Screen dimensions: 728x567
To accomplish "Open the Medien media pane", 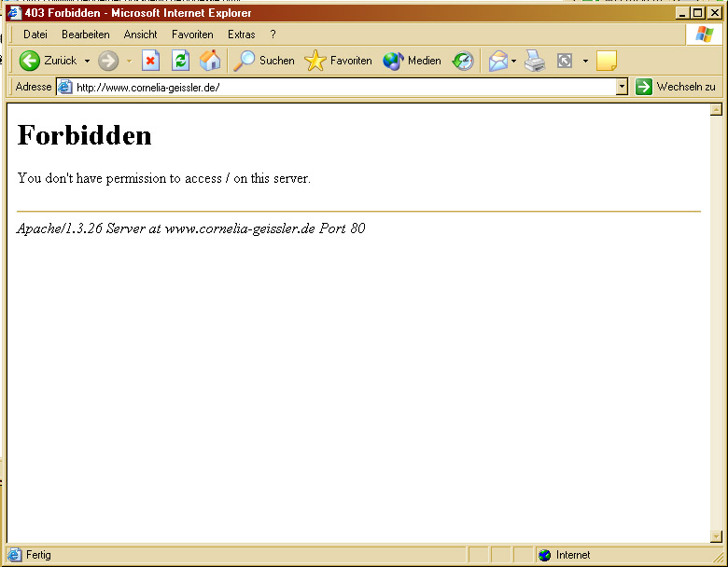I will [x=412, y=61].
